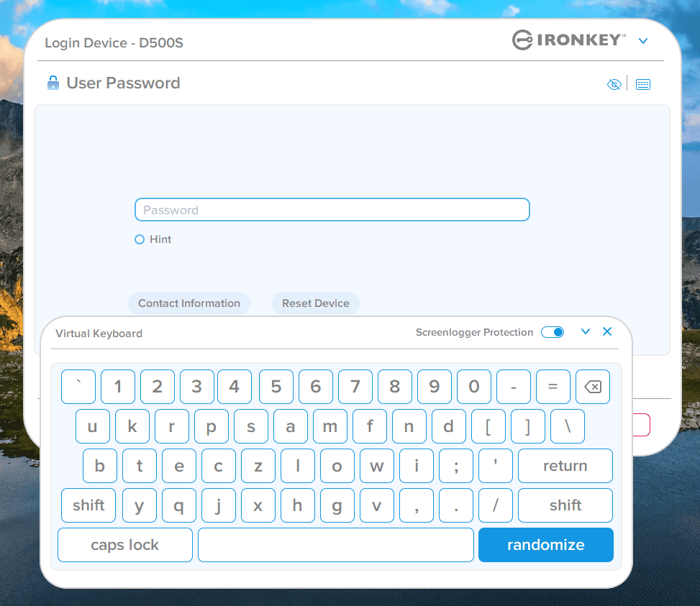The width and height of the screenshot is (700, 606).
Task: Tap the number 7 key
Action: tap(355, 387)
